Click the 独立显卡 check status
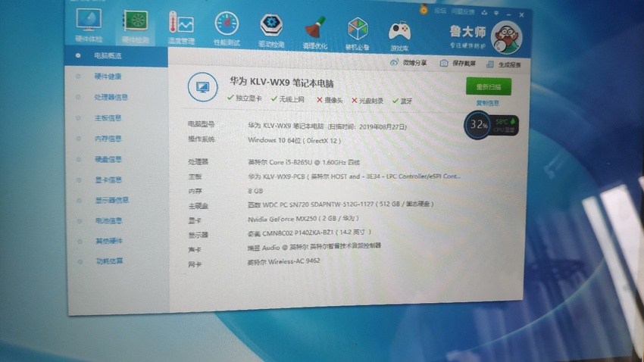The width and height of the screenshot is (644, 362). pyautogui.click(x=245, y=98)
